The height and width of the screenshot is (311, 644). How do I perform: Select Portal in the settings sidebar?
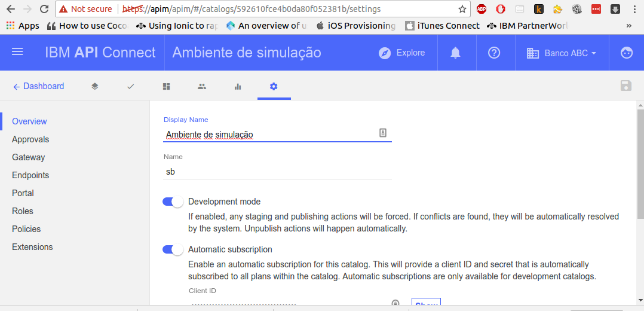pos(23,193)
